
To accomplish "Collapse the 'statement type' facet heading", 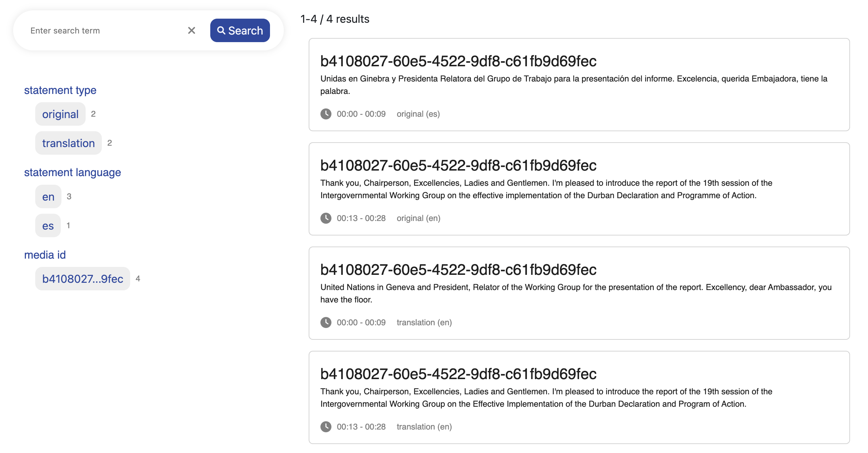I will click(60, 90).
